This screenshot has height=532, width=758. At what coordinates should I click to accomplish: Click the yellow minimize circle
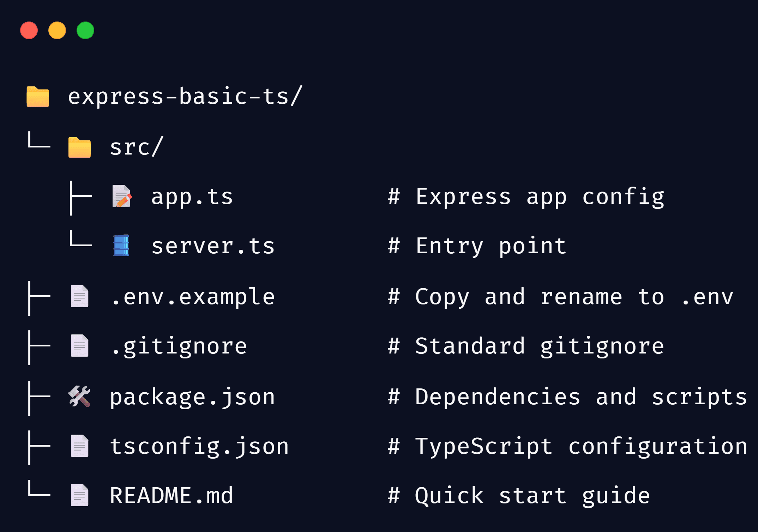coord(57,31)
